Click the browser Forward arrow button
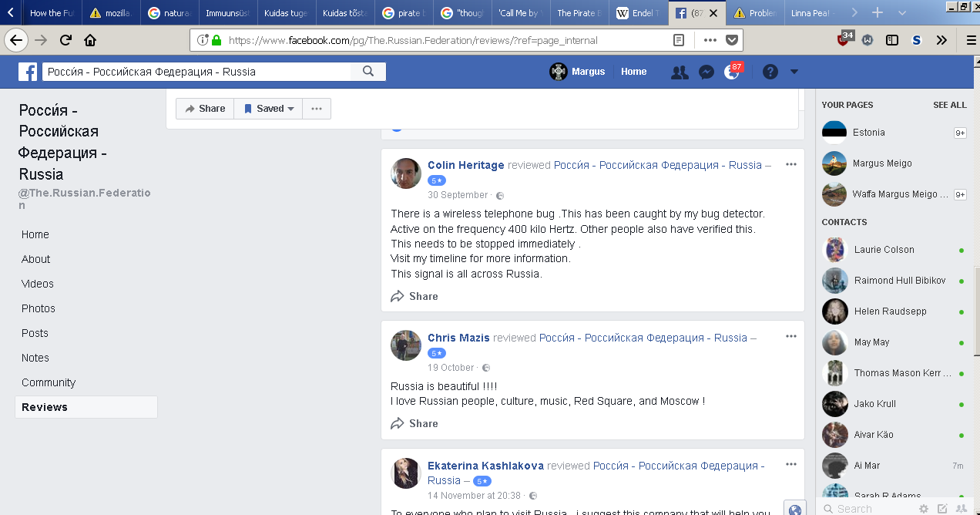 click(x=41, y=40)
